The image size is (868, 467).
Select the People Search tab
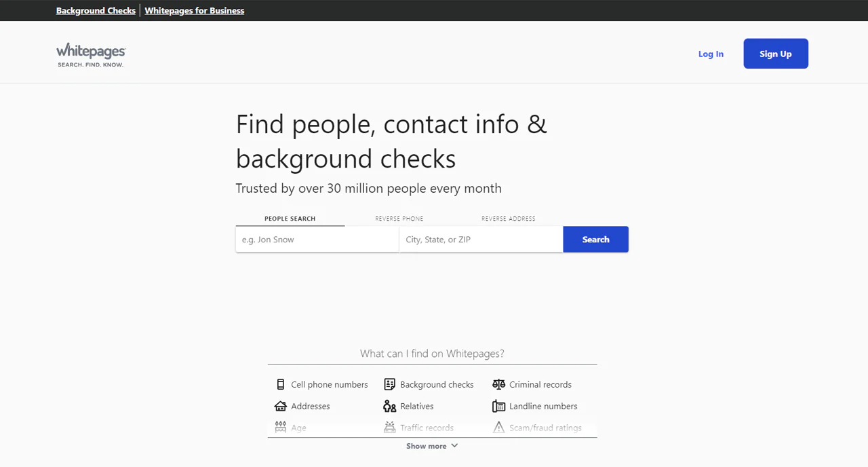coord(290,218)
